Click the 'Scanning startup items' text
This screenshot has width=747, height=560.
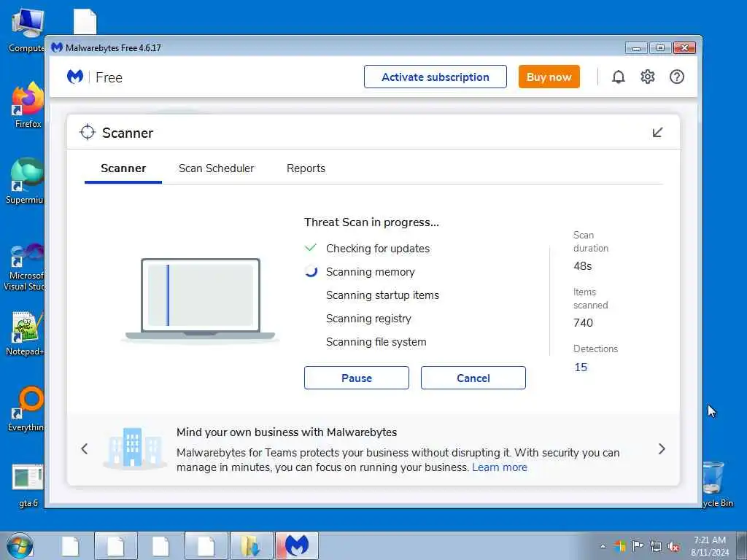382,295
